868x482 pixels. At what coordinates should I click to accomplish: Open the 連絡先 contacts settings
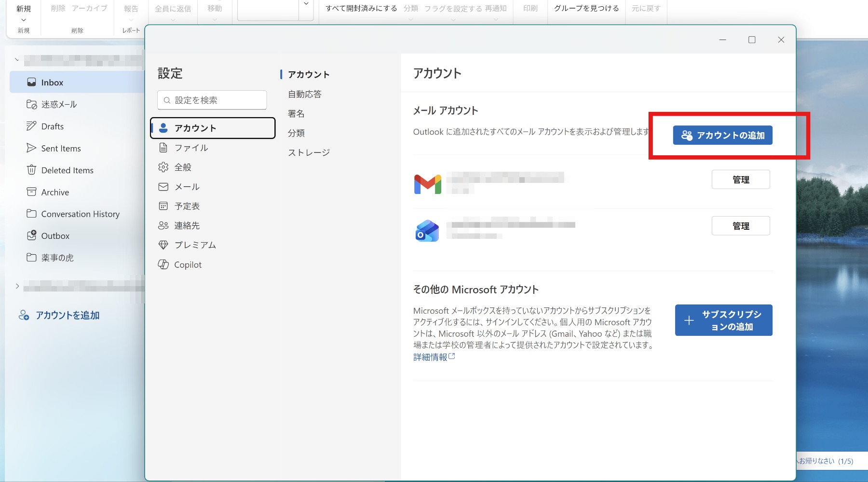tap(187, 225)
